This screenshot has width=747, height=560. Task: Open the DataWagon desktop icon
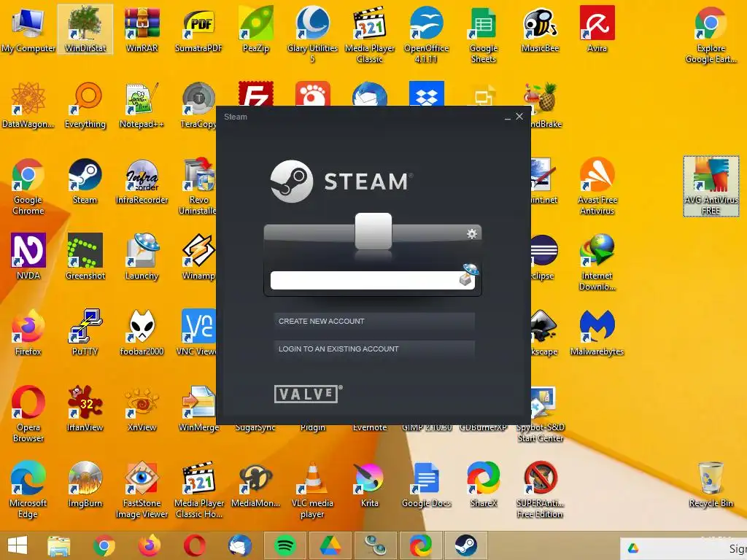(28, 106)
